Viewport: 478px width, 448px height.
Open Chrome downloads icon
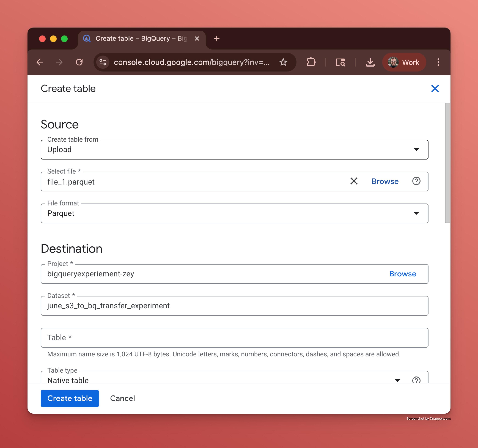370,62
